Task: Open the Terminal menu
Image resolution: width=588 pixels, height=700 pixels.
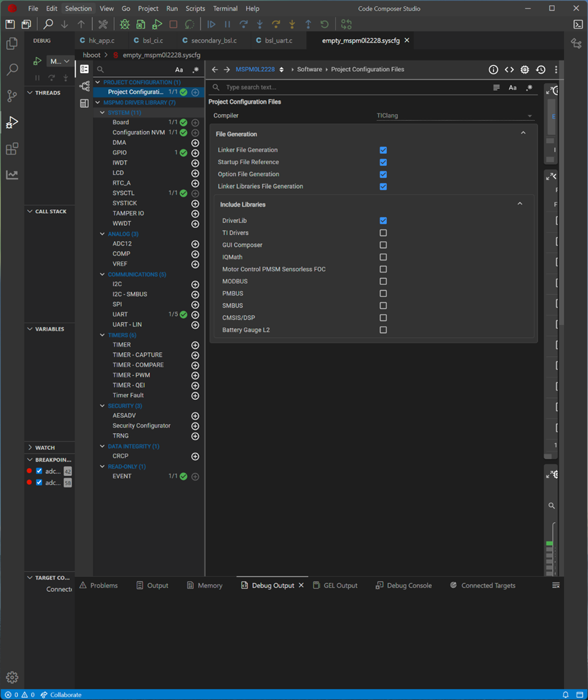Action: click(225, 9)
